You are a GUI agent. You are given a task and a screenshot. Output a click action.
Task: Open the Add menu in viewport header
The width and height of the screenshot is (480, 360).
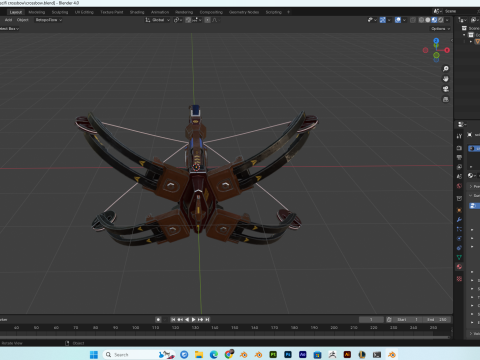tap(8, 20)
